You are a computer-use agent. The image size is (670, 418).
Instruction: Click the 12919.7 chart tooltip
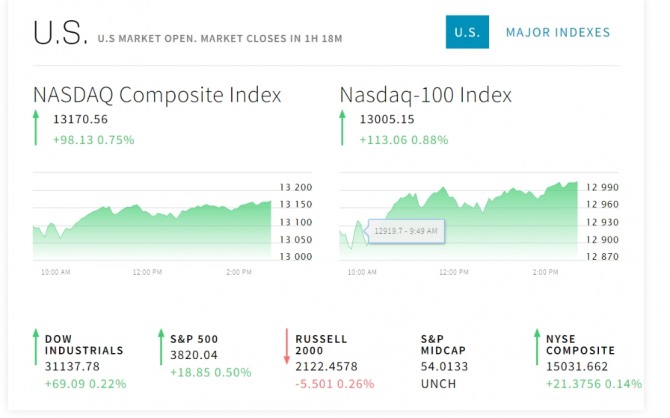[x=405, y=231]
